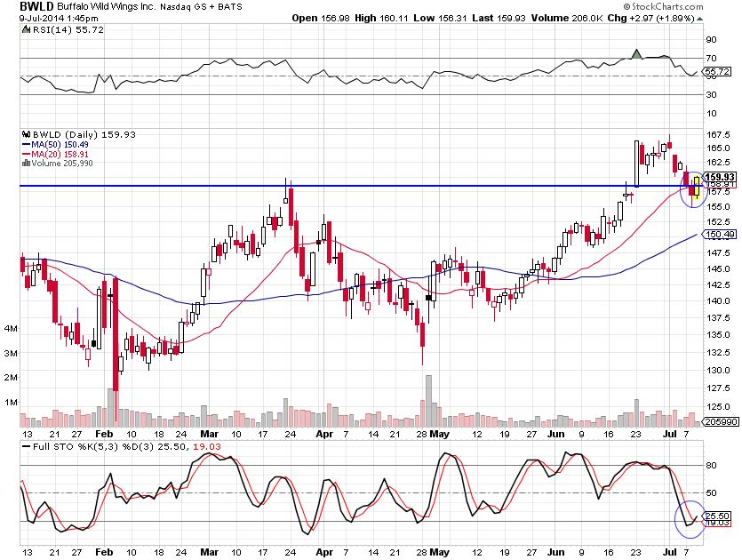The width and height of the screenshot is (742, 560).
Task: Click the 145.0 price axis label
Action: point(718,268)
